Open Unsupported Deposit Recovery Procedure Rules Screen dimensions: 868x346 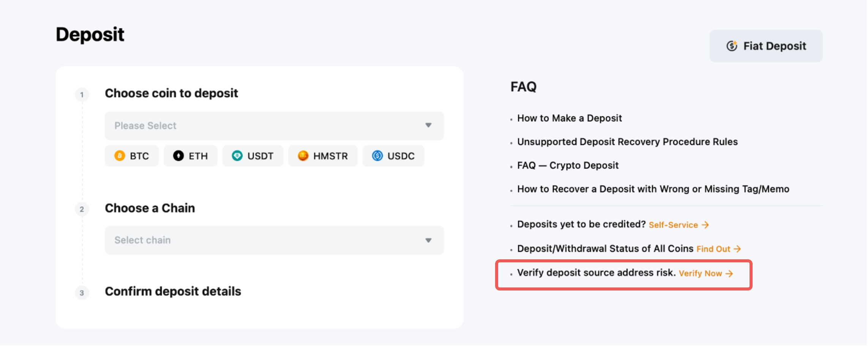point(627,142)
